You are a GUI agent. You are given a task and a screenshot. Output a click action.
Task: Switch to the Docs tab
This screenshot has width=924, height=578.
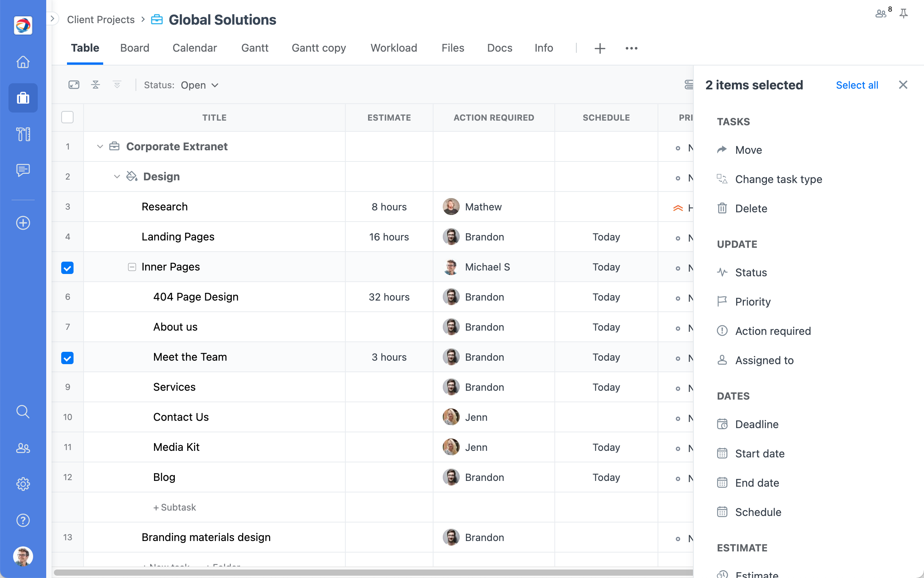pos(500,48)
